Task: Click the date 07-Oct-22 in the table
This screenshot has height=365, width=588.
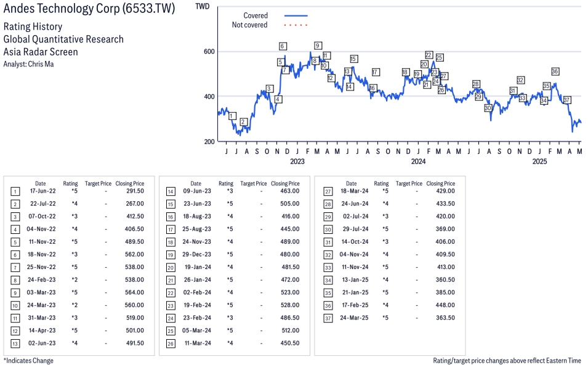Action: [42, 217]
